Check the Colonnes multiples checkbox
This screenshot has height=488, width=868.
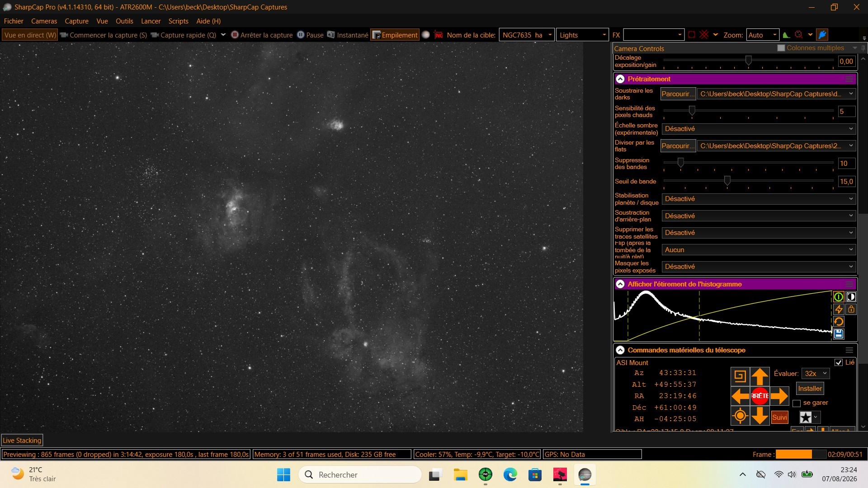pos(781,48)
